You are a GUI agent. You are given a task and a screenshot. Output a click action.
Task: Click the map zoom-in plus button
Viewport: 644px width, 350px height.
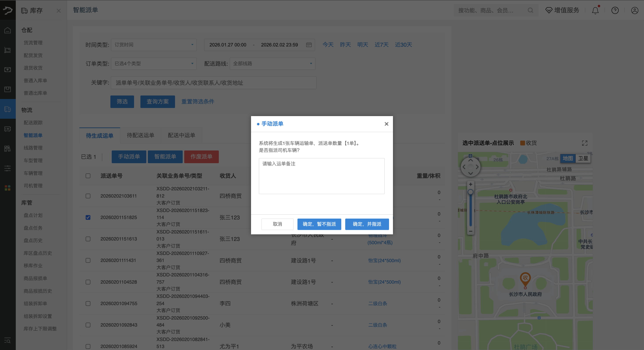tap(471, 184)
